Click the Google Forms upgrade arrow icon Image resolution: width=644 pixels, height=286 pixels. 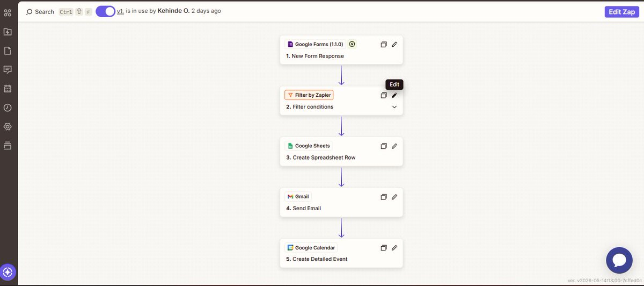(352, 44)
